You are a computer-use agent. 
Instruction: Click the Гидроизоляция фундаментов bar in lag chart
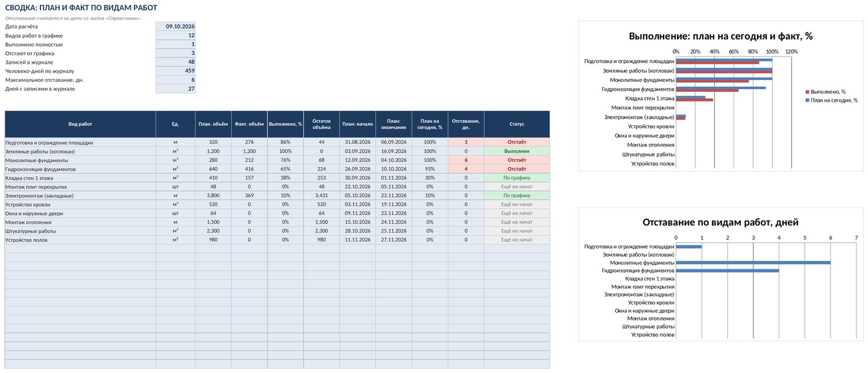click(728, 271)
